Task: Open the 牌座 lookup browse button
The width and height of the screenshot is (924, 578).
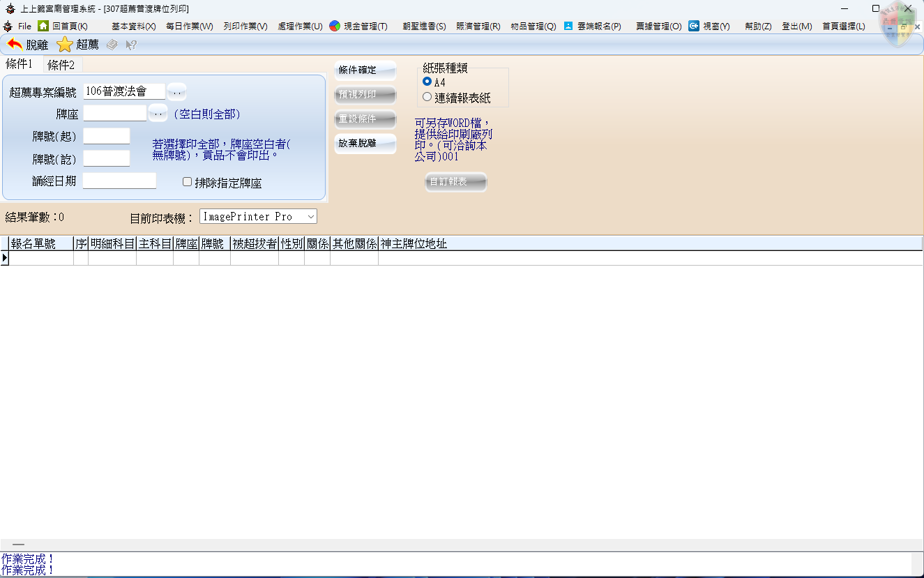Action: point(158,113)
